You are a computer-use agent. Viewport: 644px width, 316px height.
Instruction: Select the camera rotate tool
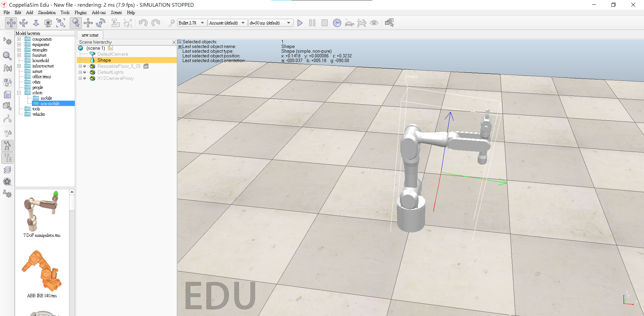pyautogui.click(x=23, y=23)
